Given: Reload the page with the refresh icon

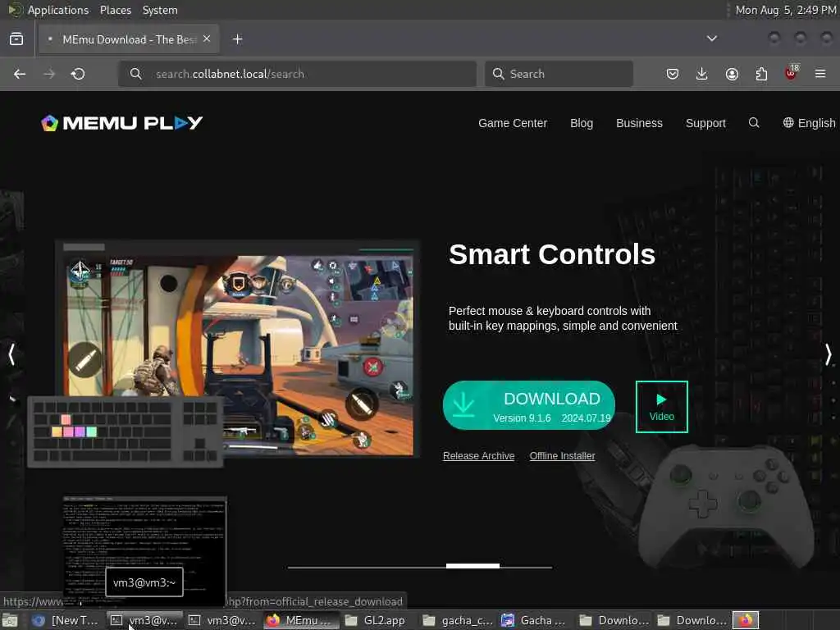Looking at the screenshot, I should (78, 74).
